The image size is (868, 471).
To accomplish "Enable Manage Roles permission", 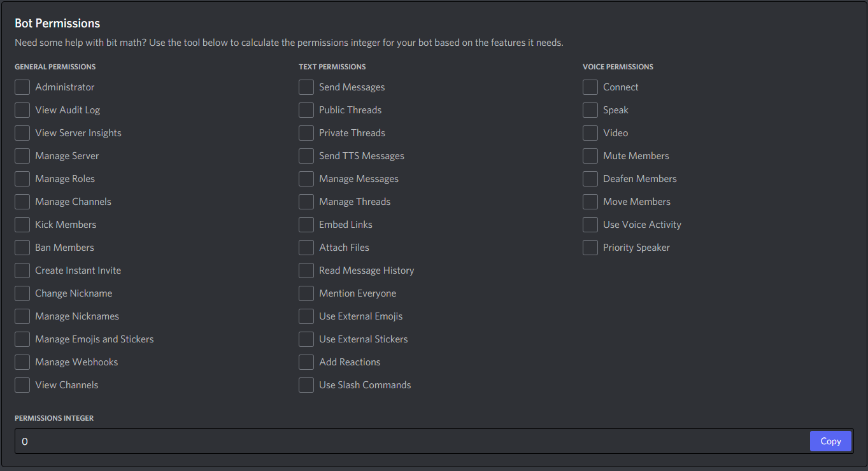I will pos(22,178).
